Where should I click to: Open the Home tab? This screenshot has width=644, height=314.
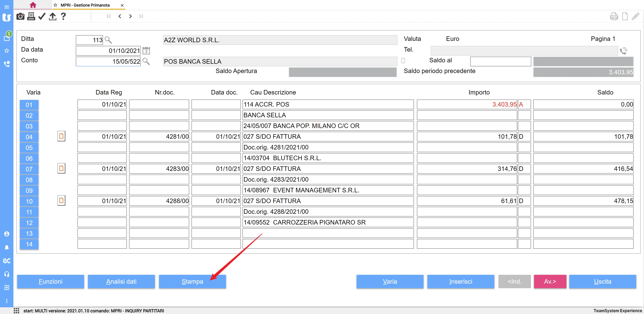pyautogui.click(x=33, y=5)
